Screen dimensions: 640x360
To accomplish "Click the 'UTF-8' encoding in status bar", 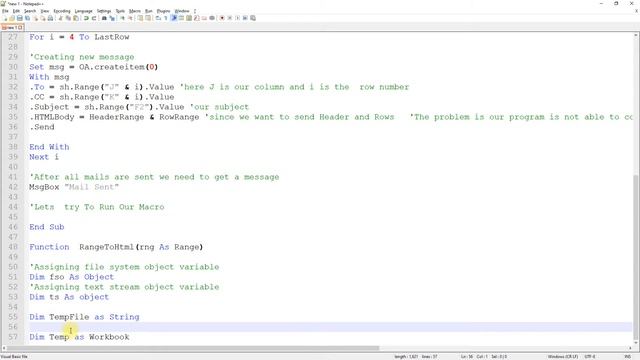I will point(590,357).
